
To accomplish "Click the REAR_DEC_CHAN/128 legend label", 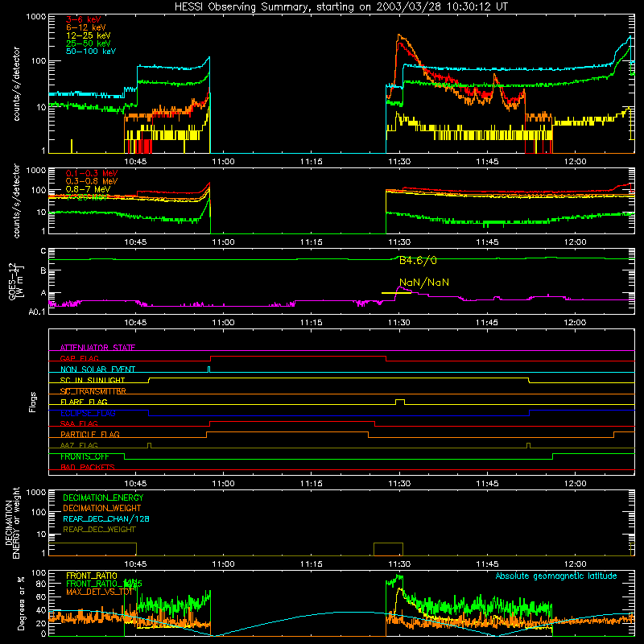I will pyautogui.click(x=106, y=518).
